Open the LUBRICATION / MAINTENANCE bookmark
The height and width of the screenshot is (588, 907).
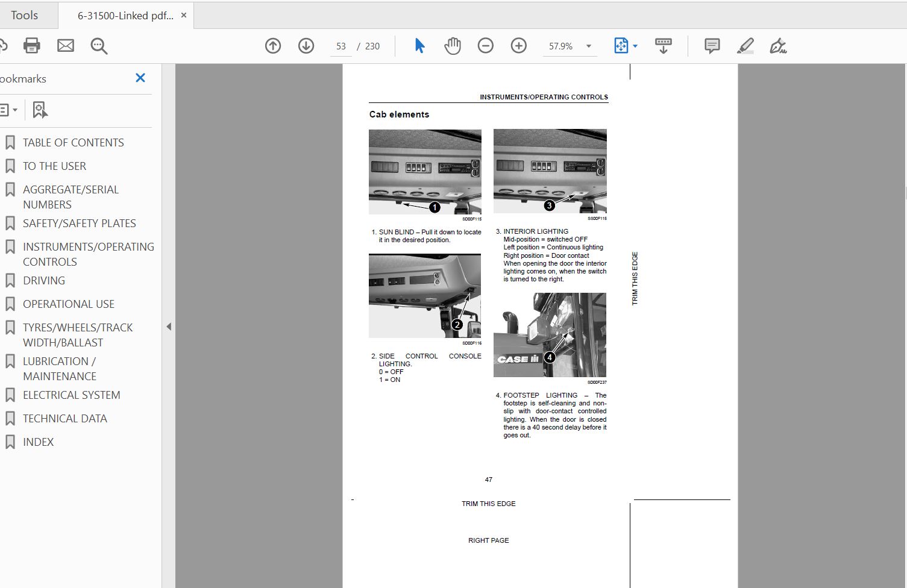point(60,369)
